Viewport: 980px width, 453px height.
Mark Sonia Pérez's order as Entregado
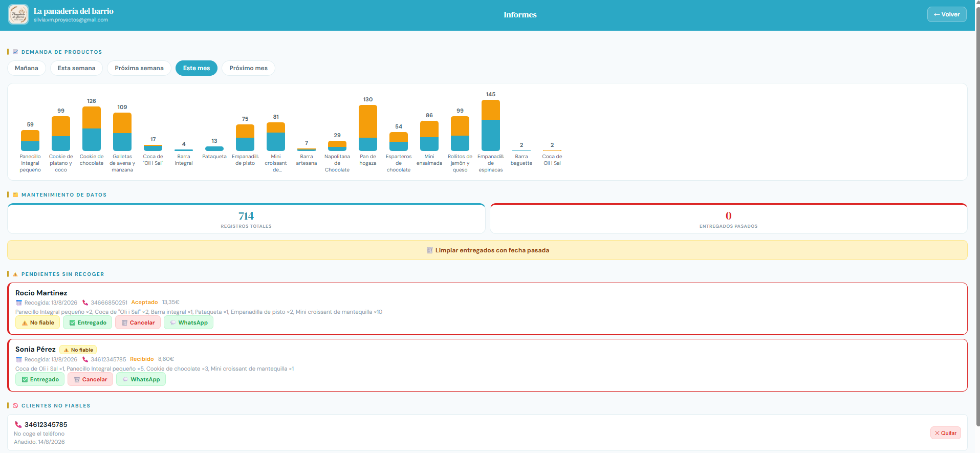[40, 379]
